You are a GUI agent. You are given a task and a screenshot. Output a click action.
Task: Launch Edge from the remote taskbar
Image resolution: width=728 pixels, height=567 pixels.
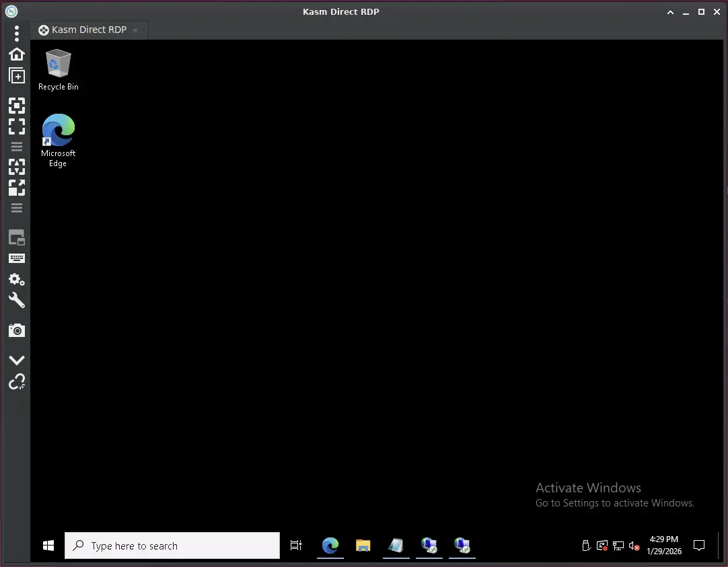tap(330, 545)
